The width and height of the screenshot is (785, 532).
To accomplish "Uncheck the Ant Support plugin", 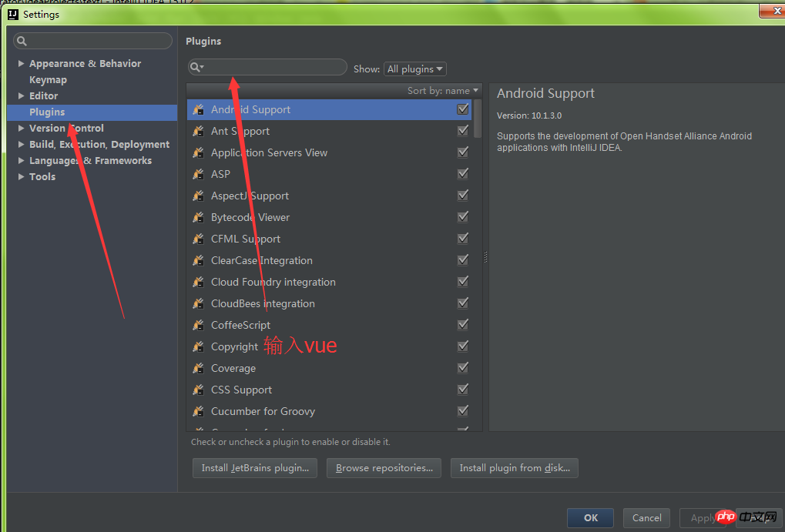I will [463, 131].
